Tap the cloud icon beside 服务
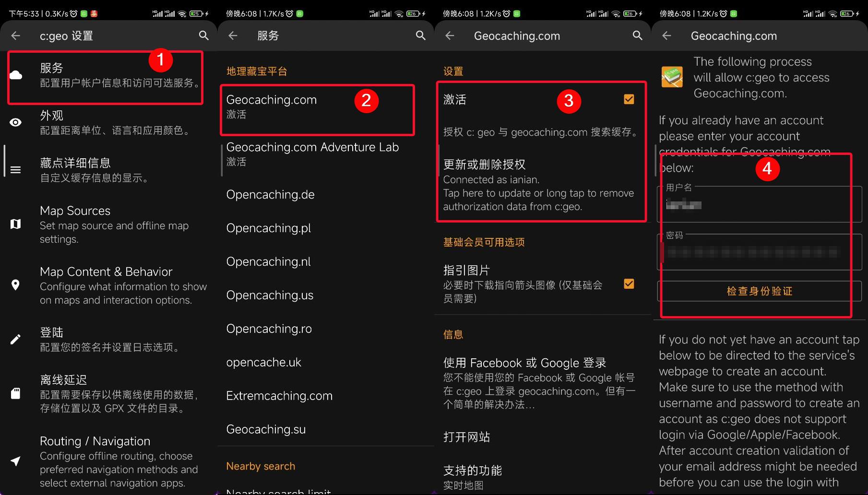 (16, 75)
